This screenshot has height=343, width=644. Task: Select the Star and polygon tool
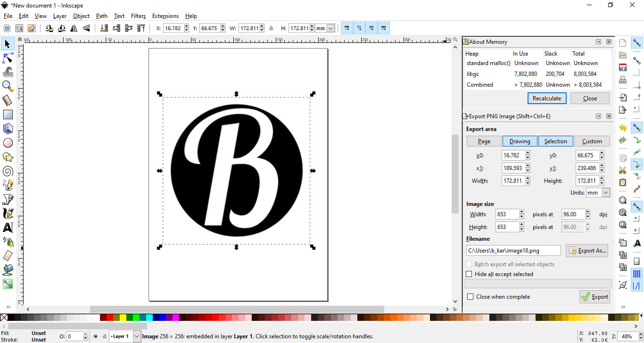[x=8, y=157]
